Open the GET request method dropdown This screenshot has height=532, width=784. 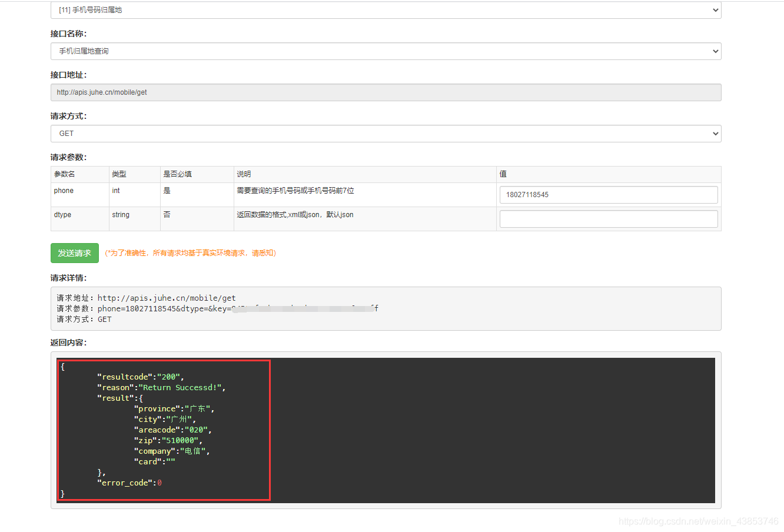[x=386, y=134]
